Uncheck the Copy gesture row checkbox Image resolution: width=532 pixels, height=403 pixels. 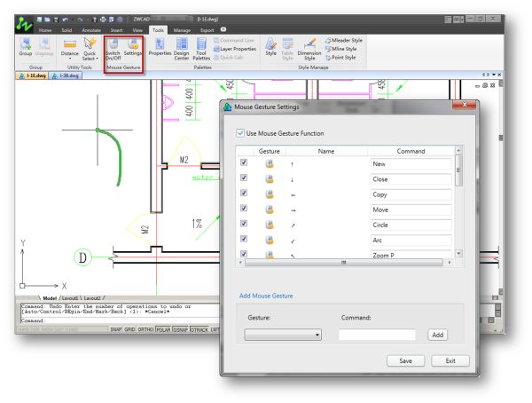(x=244, y=193)
